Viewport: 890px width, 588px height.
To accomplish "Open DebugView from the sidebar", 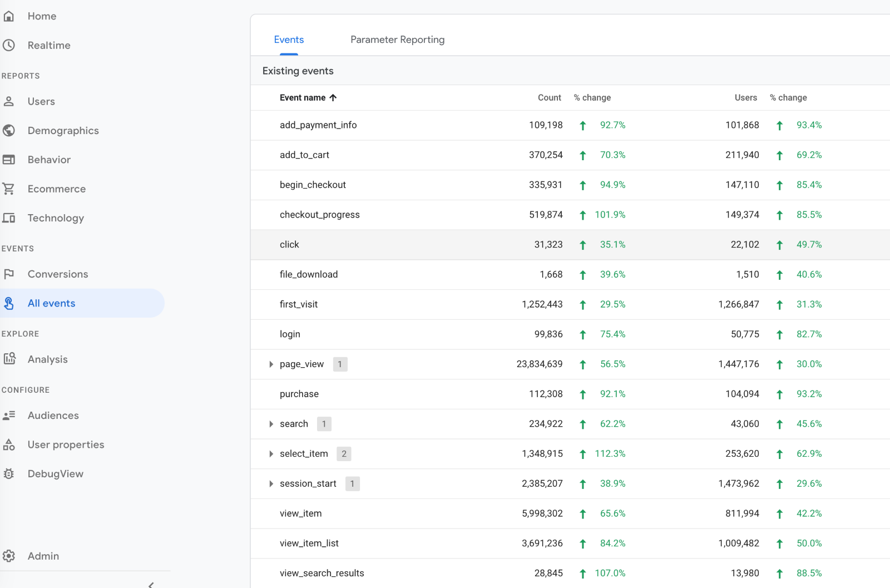I will click(x=55, y=473).
